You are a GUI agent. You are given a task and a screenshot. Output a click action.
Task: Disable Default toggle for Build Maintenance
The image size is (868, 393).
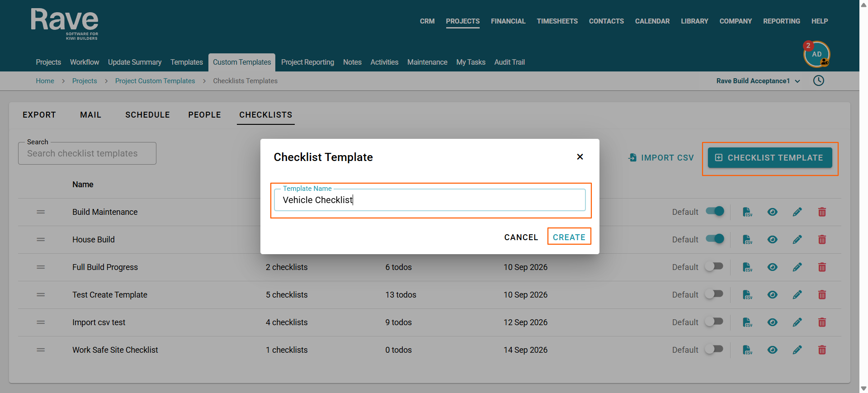(715, 211)
